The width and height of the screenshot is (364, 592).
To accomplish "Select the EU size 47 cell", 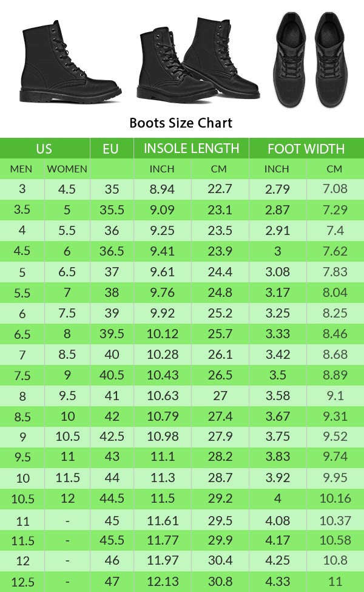I will pyautogui.click(x=112, y=582).
